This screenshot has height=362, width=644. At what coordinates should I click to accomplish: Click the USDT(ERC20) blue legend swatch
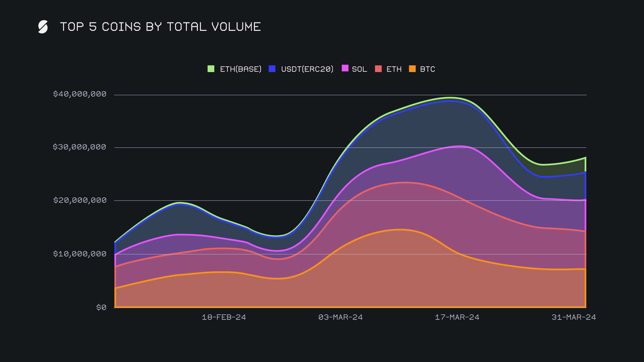pyautogui.click(x=272, y=69)
